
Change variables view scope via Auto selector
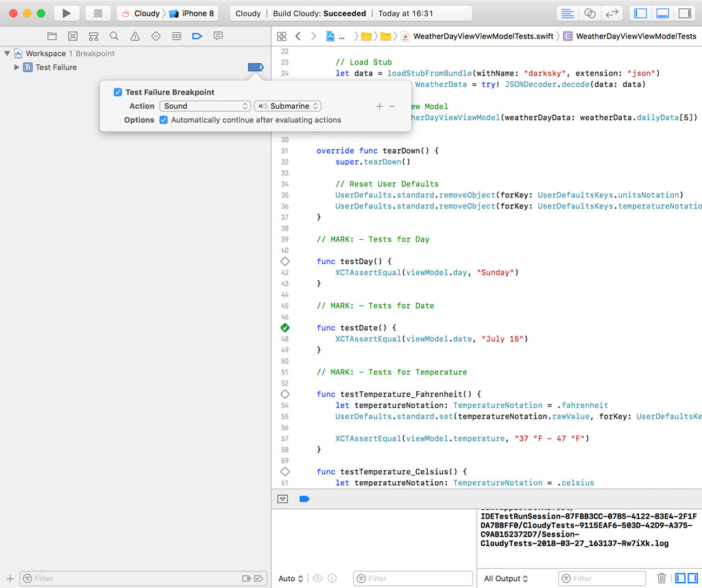(289, 578)
